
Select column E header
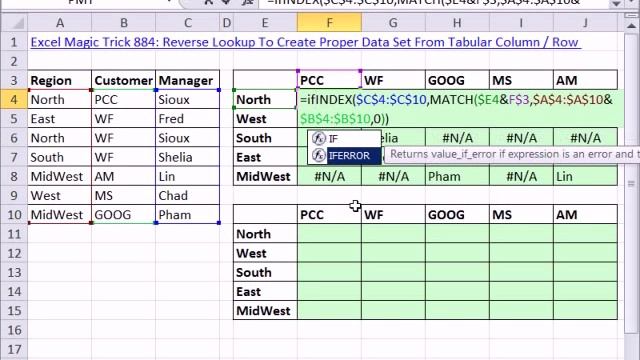(x=265, y=23)
